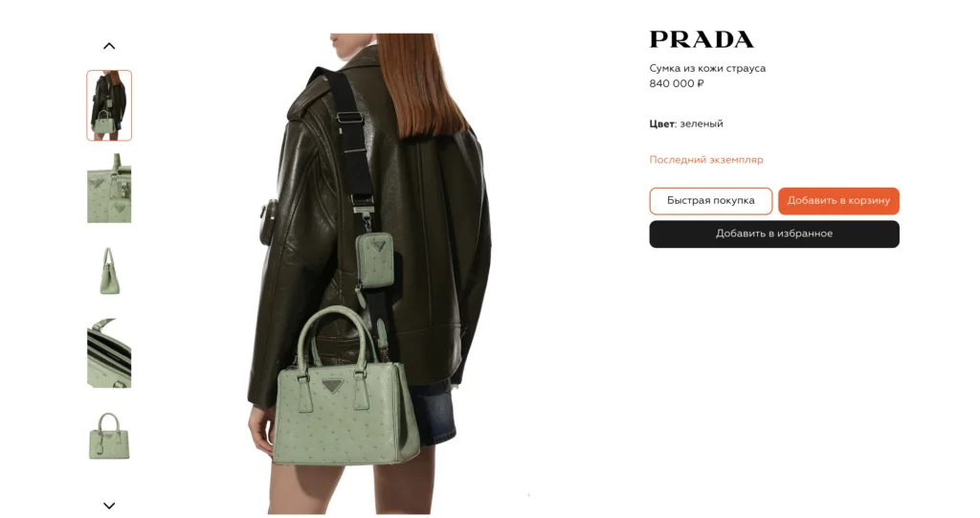Click the Цвет: зеленый color label
The height and width of the screenshot is (518, 980).
click(x=685, y=124)
